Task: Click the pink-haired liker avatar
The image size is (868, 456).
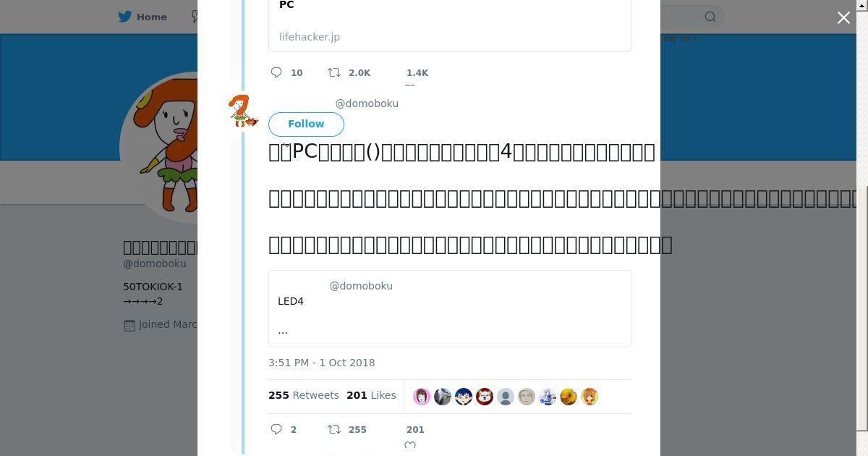Action: click(422, 397)
